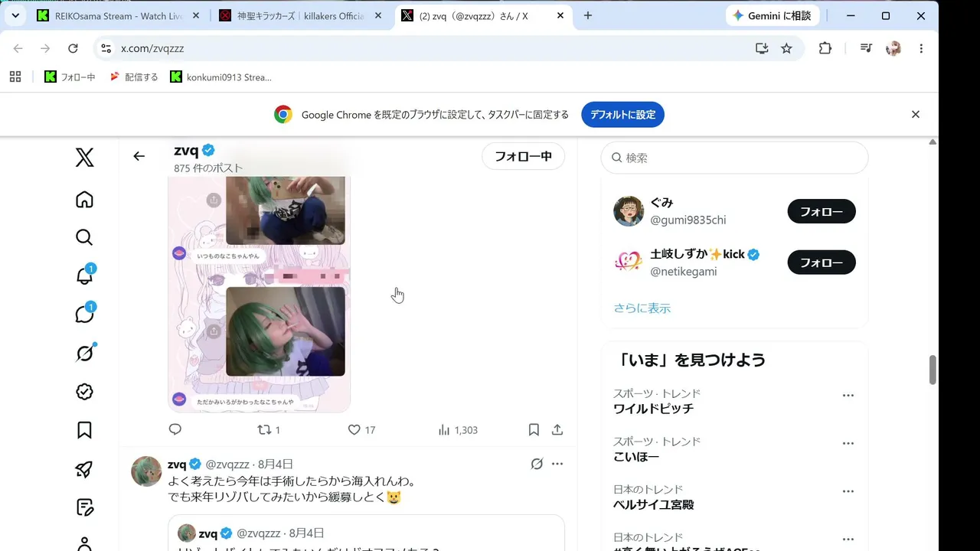Image resolution: width=980 pixels, height=551 pixels.
Task: Open Bookmarks in the sidebar
Action: pos(84,430)
